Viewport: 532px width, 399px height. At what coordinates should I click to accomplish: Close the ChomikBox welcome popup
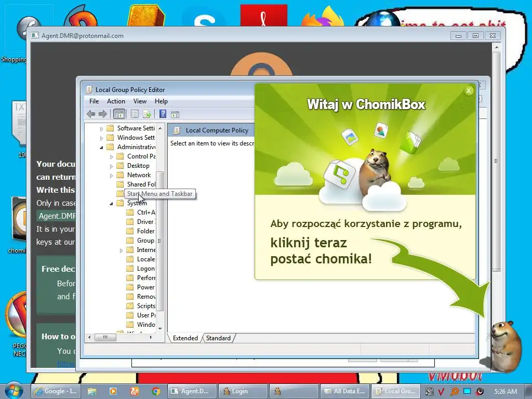[x=469, y=90]
